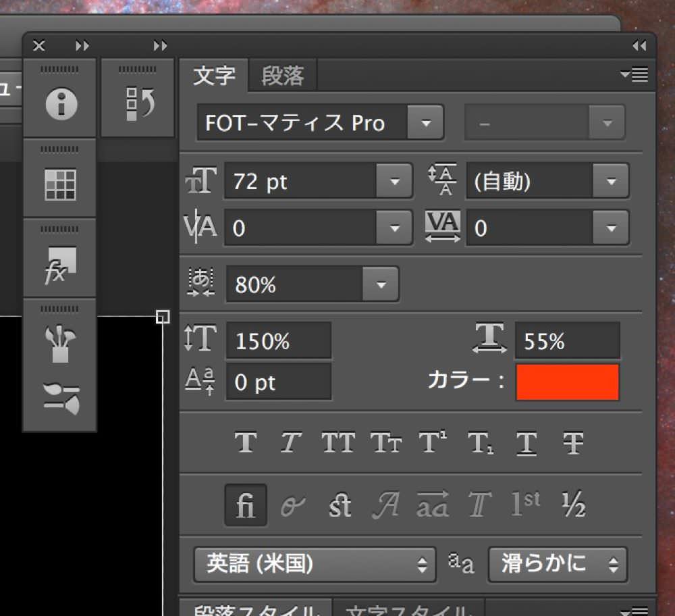Click the tsume character spacing icon
This screenshot has height=616, width=675.
[x=201, y=282]
